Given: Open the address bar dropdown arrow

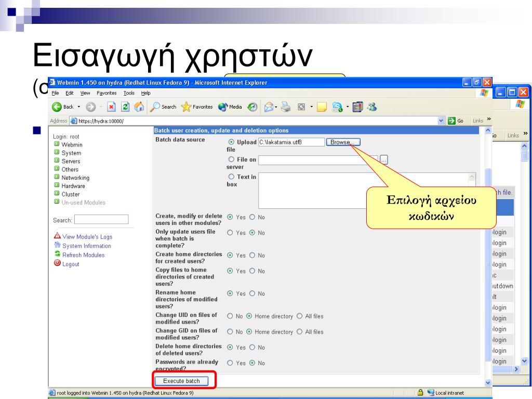Looking at the screenshot, I should click(x=441, y=121).
